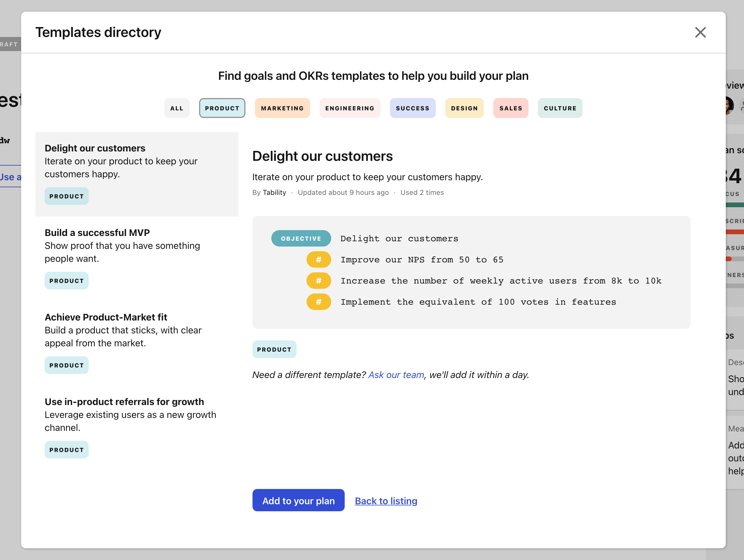Click Add to your plan button

coord(298,501)
